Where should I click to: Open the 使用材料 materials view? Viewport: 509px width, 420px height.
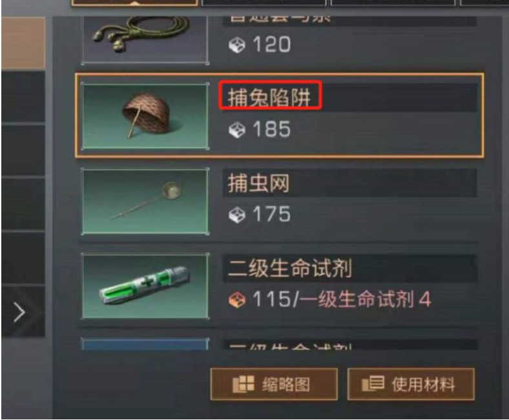[x=411, y=384]
